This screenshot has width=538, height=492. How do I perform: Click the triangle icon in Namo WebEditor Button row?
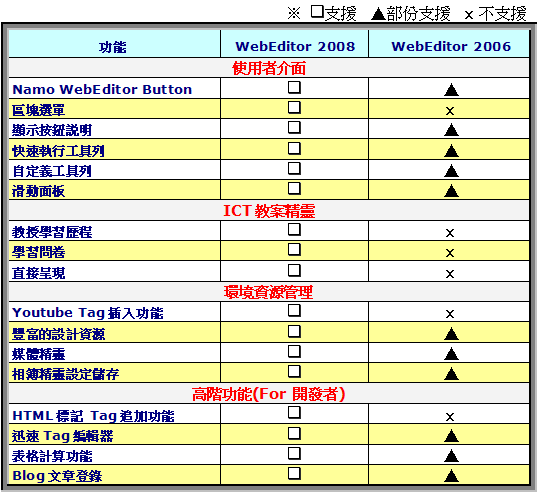point(451,90)
